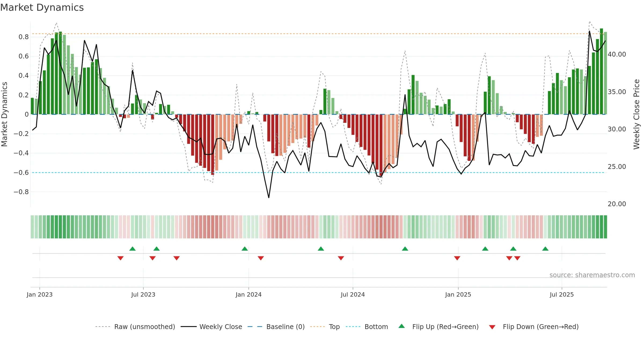The width and height of the screenshot is (644, 362).
Task: Click the Jan 2023 axis label
Action: (x=40, y=294)
